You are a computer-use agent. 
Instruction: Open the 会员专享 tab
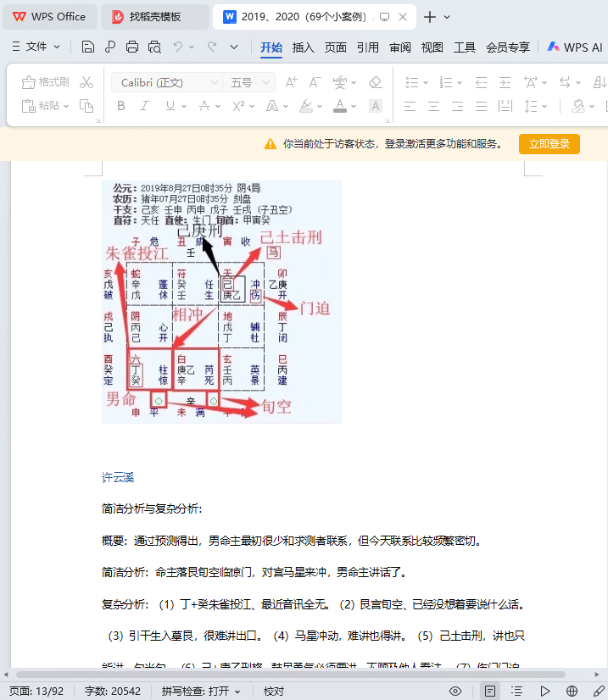pyautogui.click(x=508, y=47)
